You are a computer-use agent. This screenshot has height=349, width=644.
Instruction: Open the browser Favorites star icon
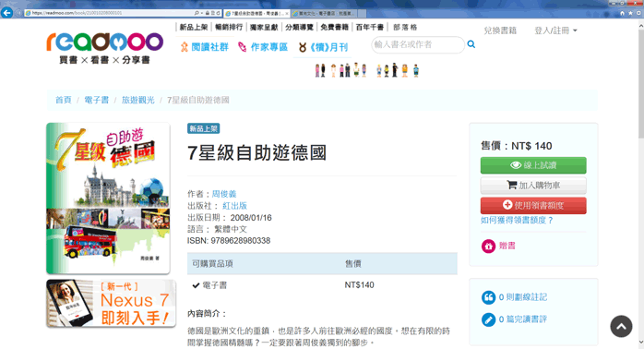[x=630, y=13]
